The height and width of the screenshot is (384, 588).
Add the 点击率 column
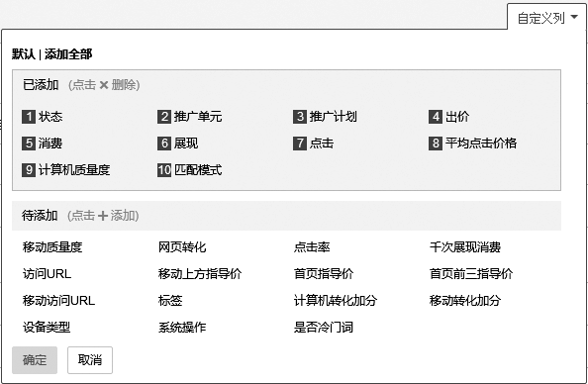coord(312,247)
